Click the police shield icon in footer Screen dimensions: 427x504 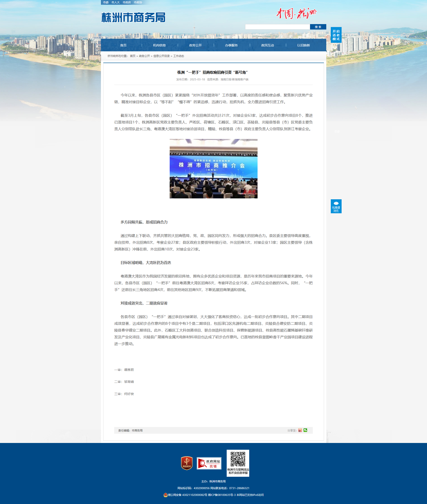click(166, 495)
